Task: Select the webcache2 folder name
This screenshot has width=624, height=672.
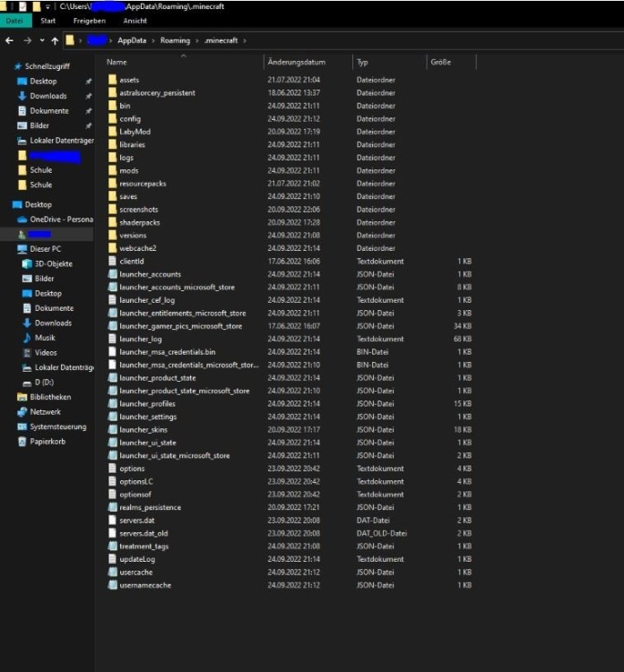Action: coord(138,248)
